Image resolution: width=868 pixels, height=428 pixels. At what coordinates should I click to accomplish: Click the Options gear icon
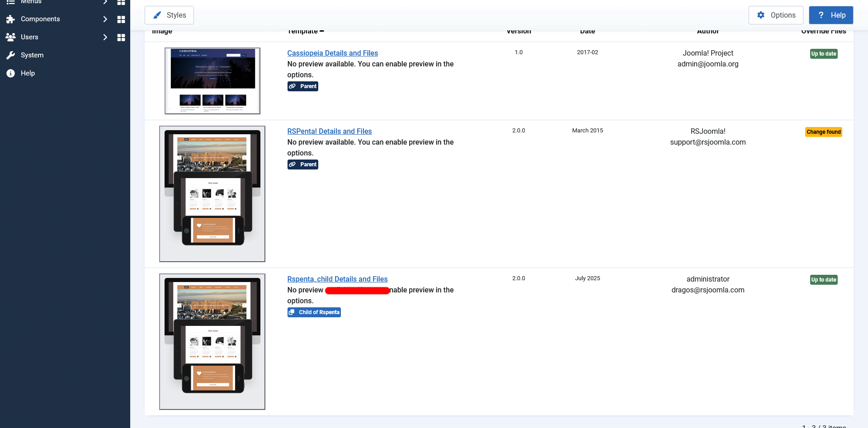(761, 15)
